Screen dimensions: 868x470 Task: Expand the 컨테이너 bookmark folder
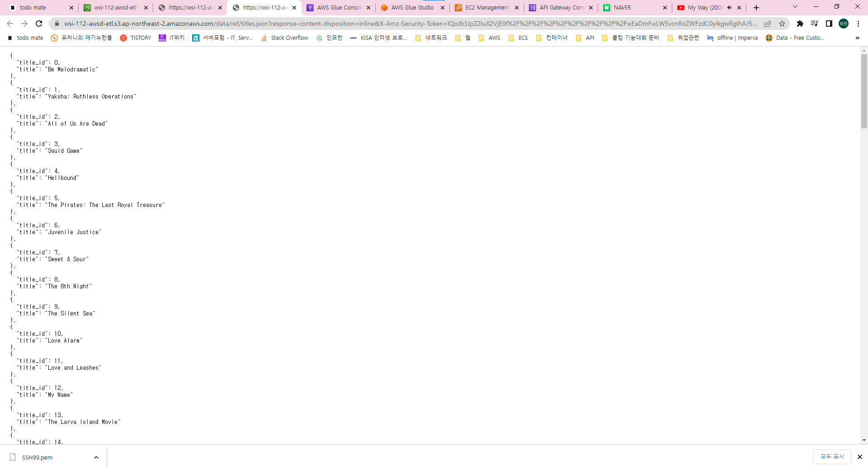pyautogui.click(x=552, y=38)
